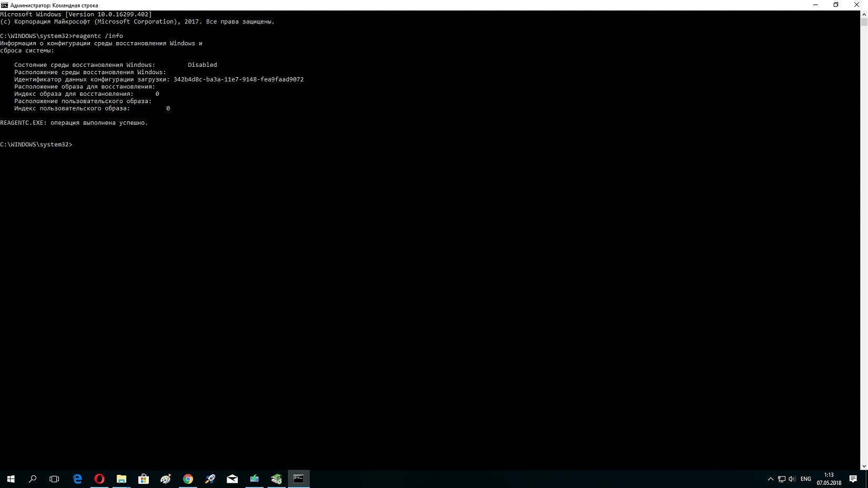
Task: Click the 'сброса системы:' line
Action: 27,51
